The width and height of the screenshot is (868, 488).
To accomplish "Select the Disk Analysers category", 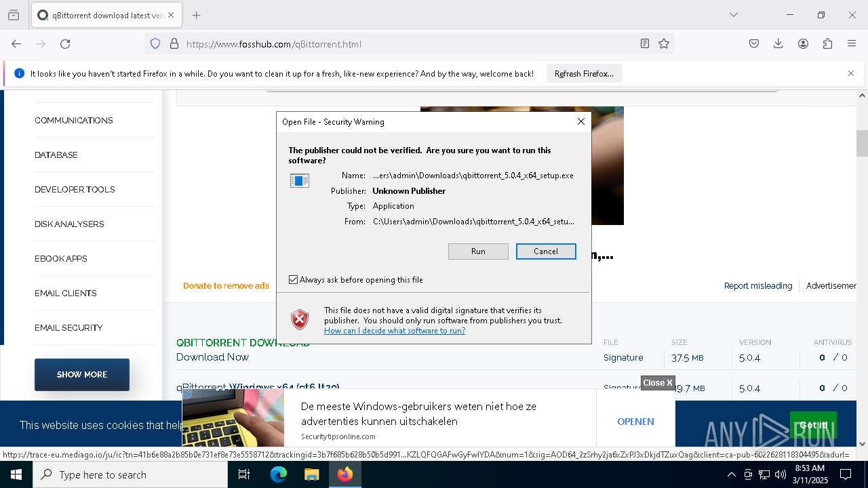I will tap(69, 224).
